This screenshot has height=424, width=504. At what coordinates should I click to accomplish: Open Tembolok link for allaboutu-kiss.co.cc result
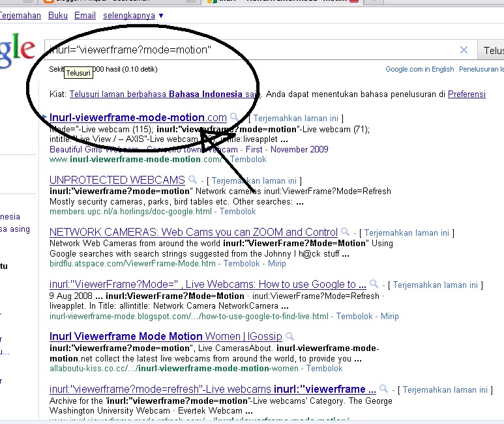[324, 368]
